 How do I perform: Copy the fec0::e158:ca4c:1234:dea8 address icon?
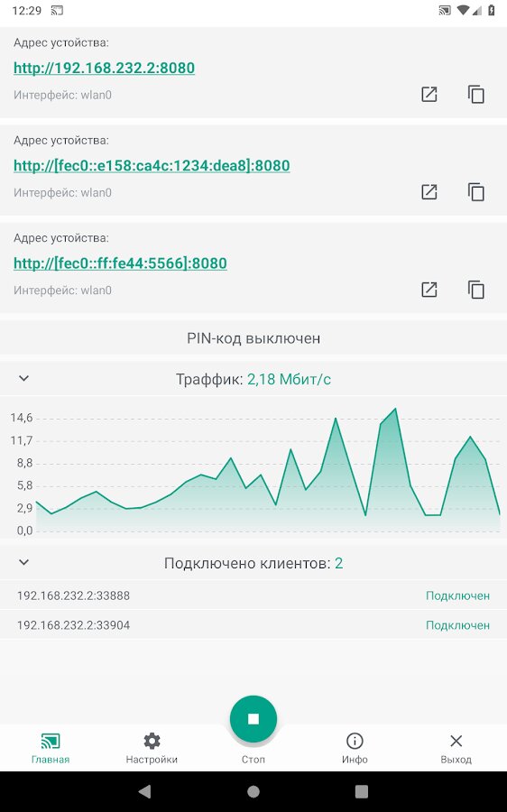point(476,192)
